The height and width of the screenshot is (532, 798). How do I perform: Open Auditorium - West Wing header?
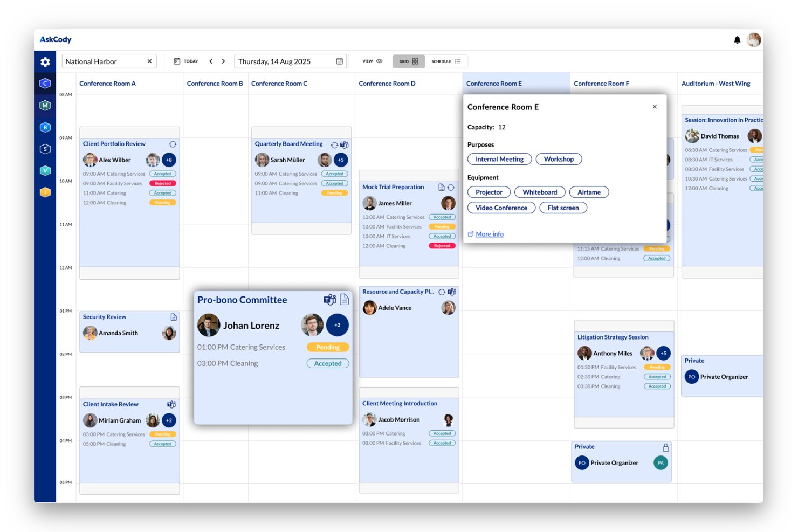pyautogui.click(x=716, y=84)
